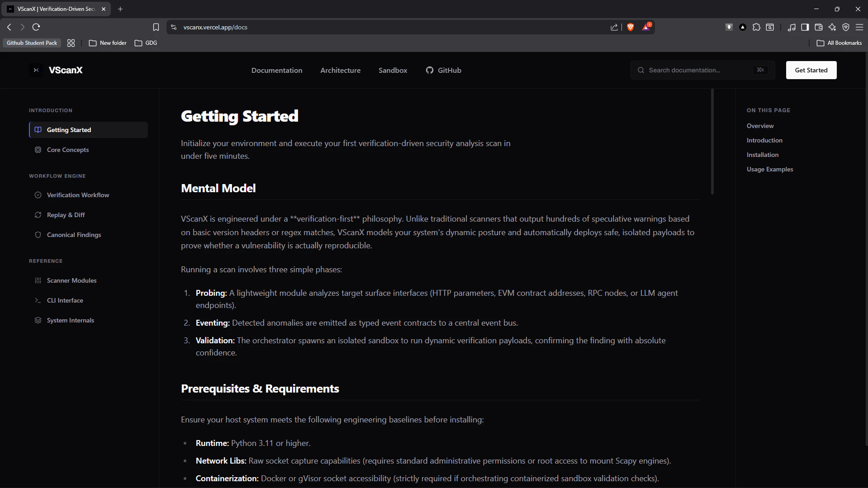Jump to Introduction in On This Page

(x=764, y=140)
